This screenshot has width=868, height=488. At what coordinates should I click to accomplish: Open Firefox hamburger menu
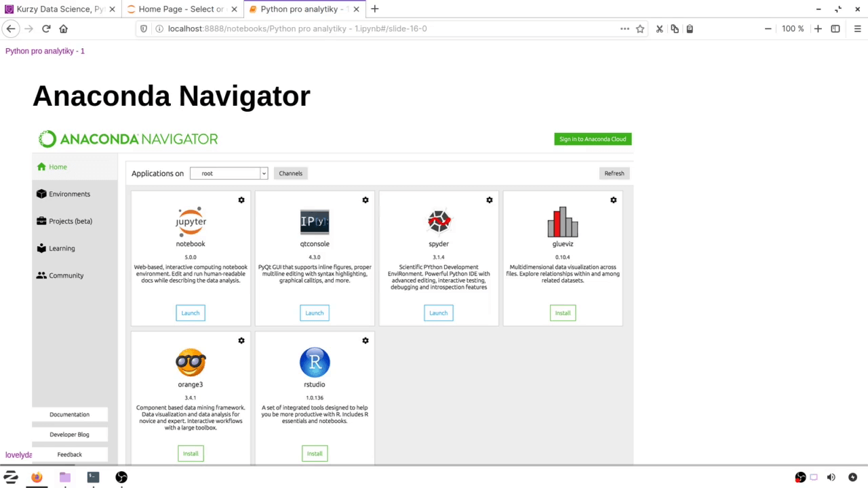[x=856, y=28]
